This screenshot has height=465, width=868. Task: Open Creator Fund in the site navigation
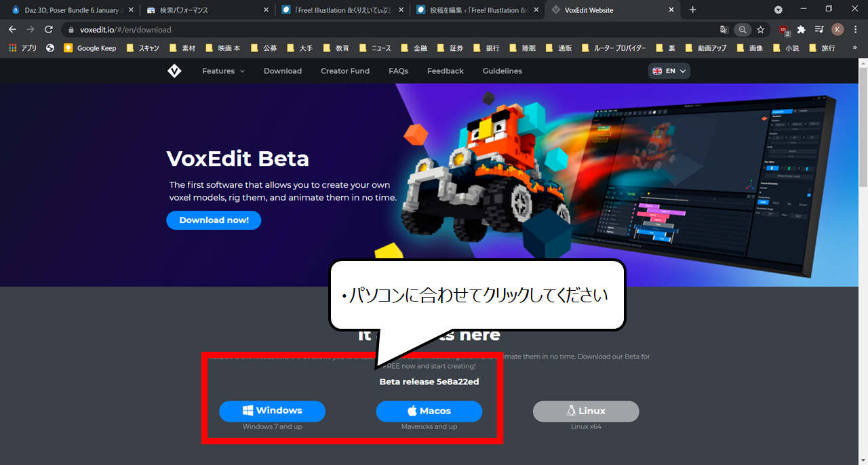345,71
